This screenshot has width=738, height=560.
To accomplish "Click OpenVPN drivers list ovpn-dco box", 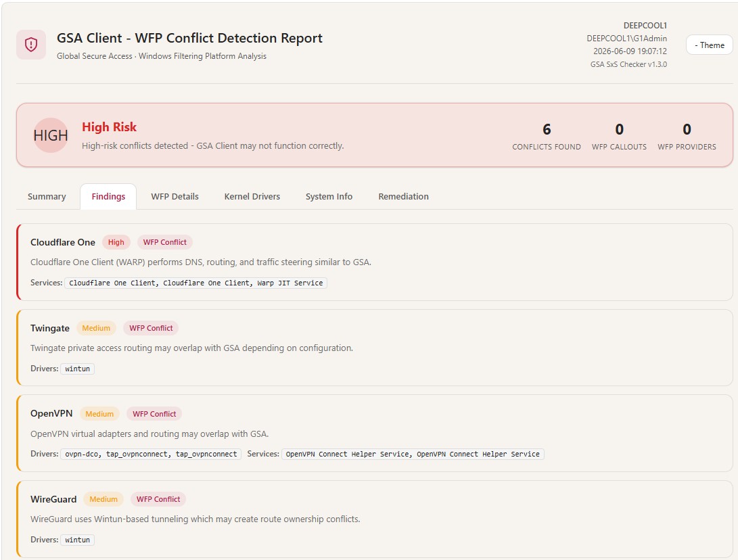I will coord(151,454).
